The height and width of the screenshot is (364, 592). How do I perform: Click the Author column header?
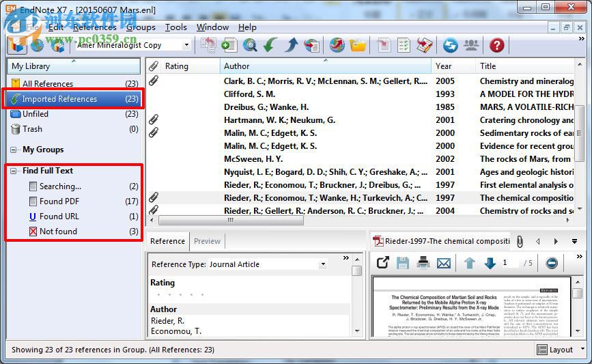pyautogui.click(x=237, y=66)
